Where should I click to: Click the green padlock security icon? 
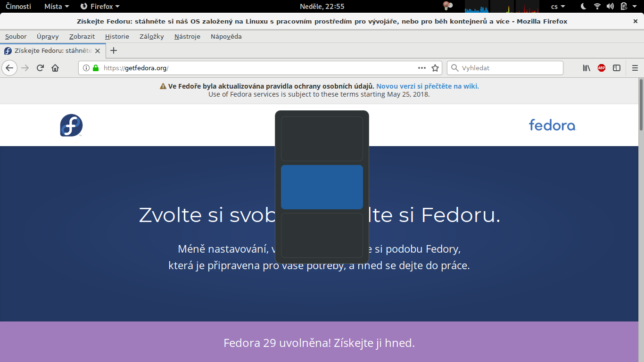point(96,68)
